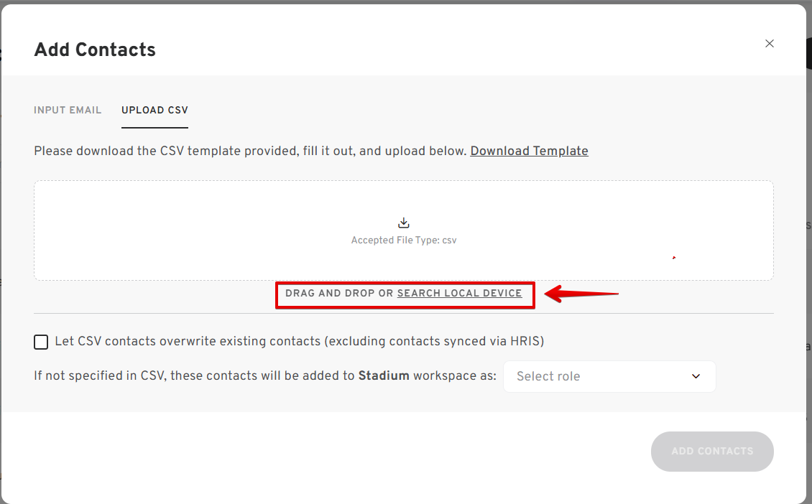The height and width of the screenshot is (504, 812).
Task: Click the bold Stadium workspace name
Action: click(384, 375)
